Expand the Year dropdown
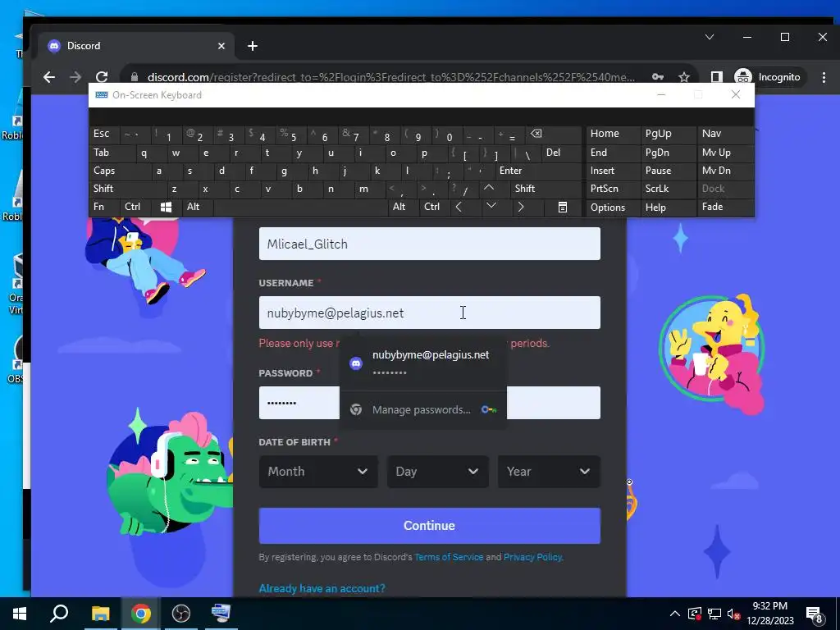840x630 pixels. [549, 472]
